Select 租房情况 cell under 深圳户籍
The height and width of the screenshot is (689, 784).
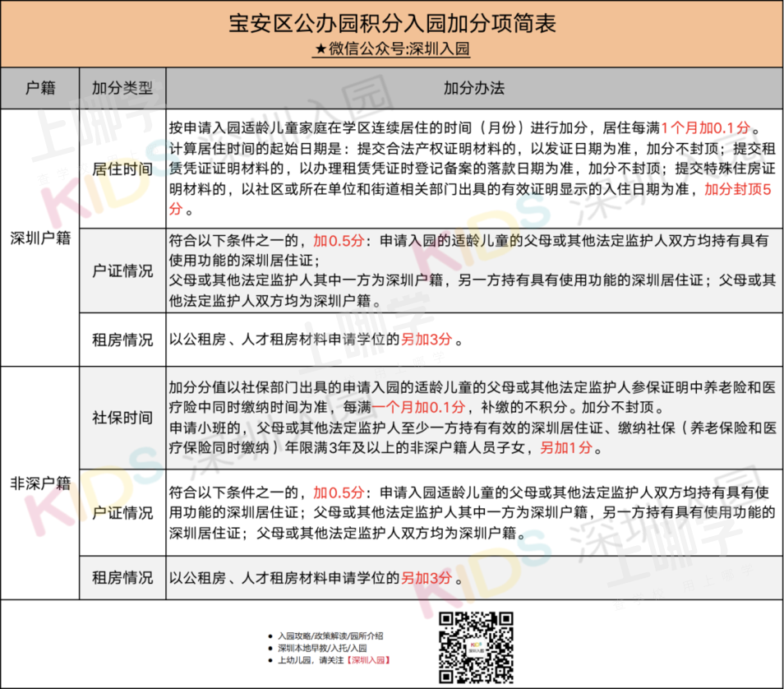(x=122, y=340)
